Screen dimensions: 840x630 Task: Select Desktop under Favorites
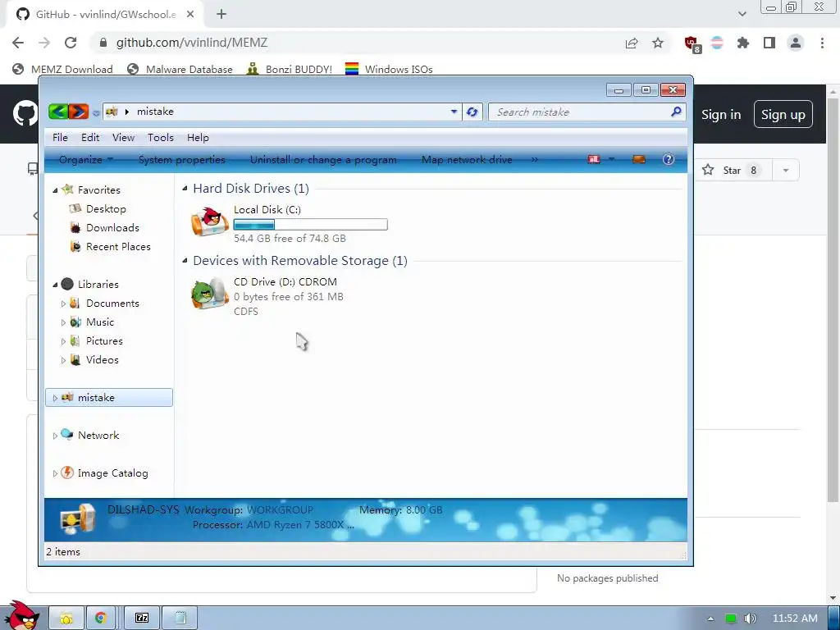coord(106,209)
